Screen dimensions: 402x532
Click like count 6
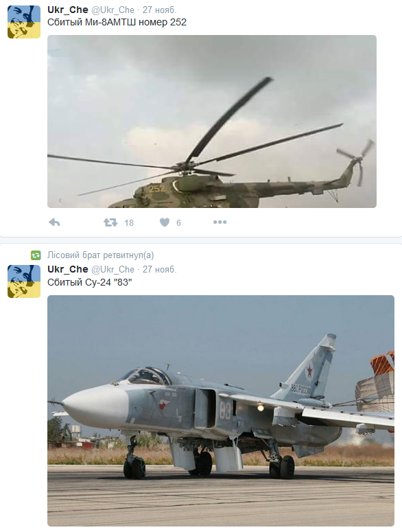pos(178,223)
